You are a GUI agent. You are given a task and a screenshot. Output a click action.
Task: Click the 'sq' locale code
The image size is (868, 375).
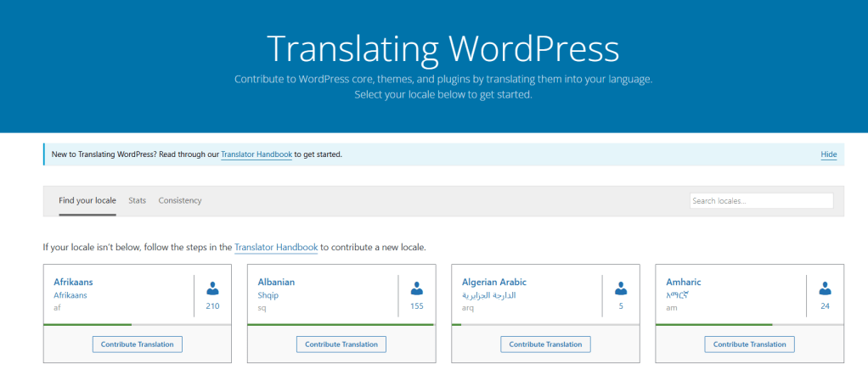pos(262,308)
